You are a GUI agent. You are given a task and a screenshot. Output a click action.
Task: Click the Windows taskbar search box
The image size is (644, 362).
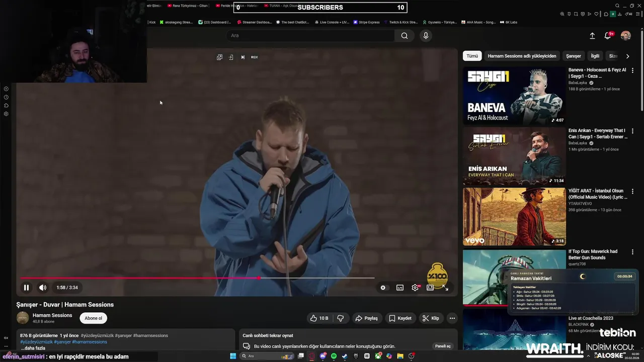click(266, 356)
